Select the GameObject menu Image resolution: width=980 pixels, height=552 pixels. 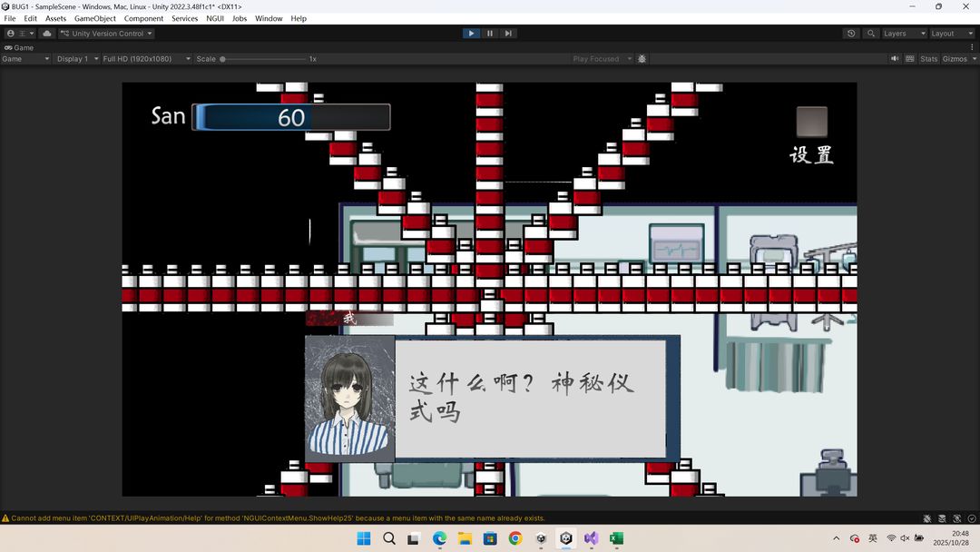[x=94, y=18]
